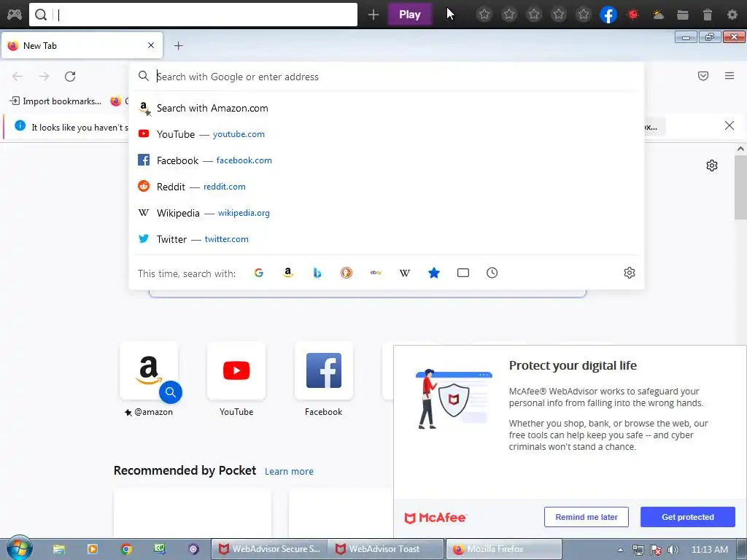Open Chrome from the taskbar
Image resolution: width=747 pixels, height=560 pixels.
pyautogui.click(x=125, y=549)
